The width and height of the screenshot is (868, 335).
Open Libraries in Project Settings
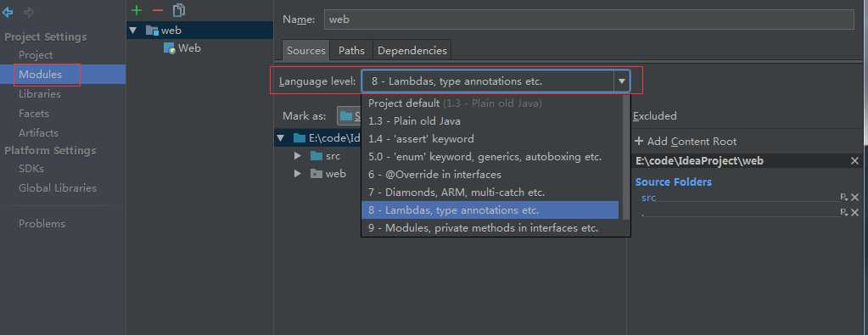pyautogui.click(x=40, y=94)
